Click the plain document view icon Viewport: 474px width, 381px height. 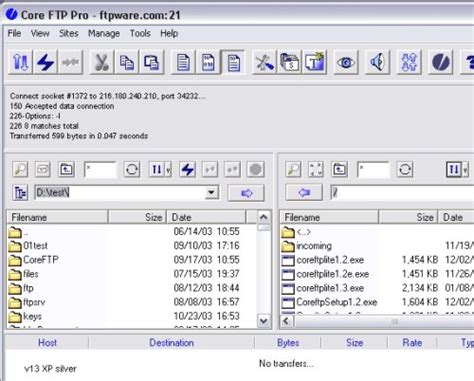coord(183,62)
